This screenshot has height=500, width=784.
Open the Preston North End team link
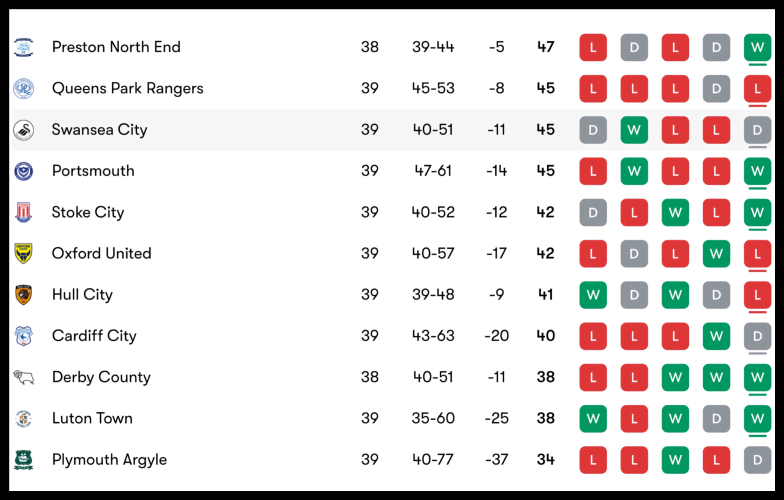tap(116, 47)
